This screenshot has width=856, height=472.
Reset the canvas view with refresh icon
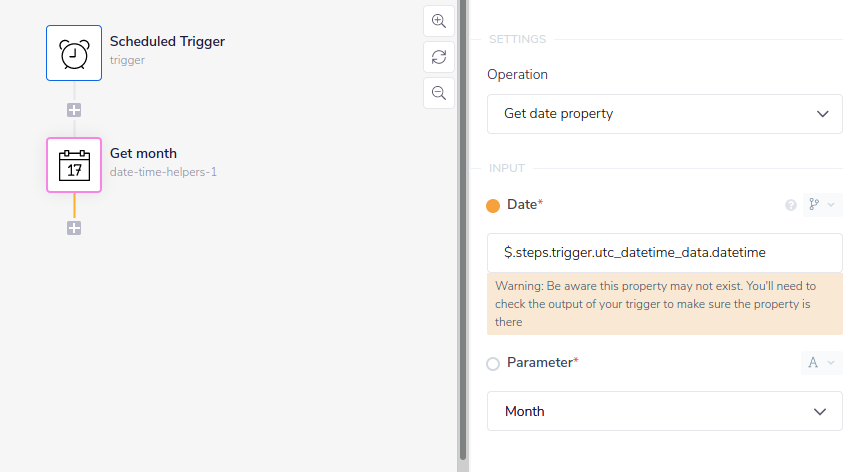point(438,57)
